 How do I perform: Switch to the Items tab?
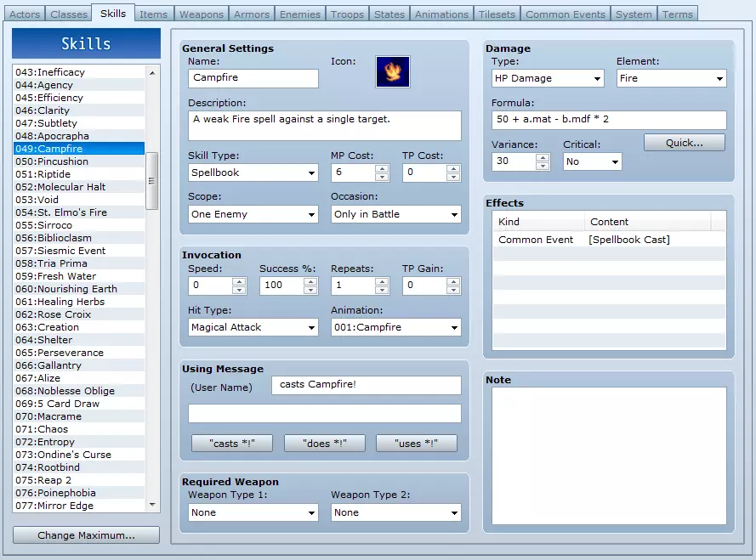(153, 14)
